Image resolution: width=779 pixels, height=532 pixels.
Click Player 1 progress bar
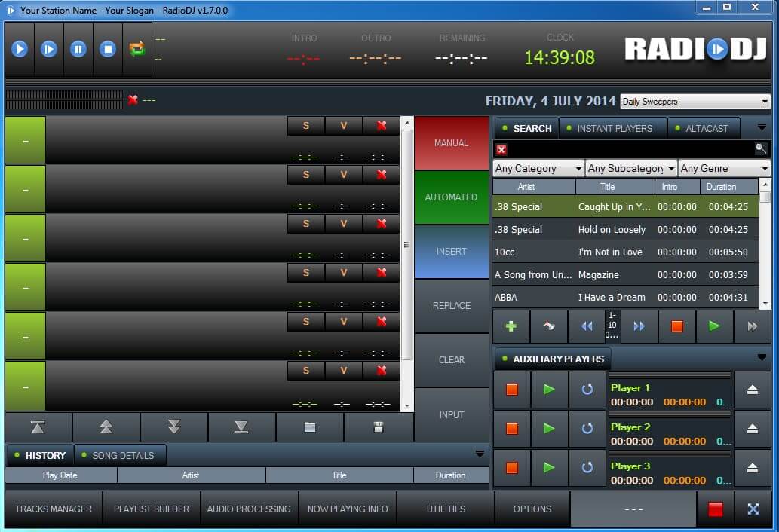tap(670, 375)
